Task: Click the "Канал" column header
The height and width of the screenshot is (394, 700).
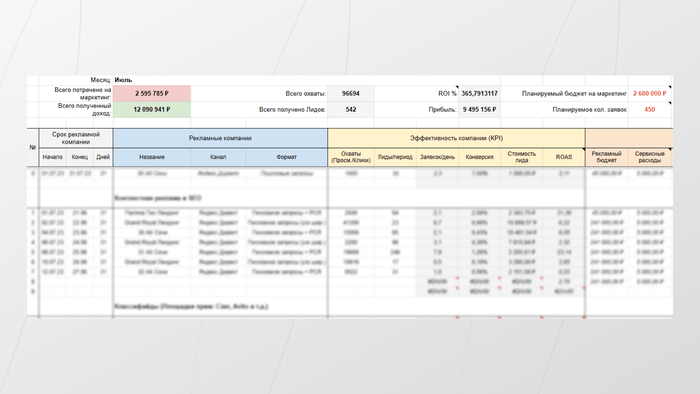Action: pos(218,157)
